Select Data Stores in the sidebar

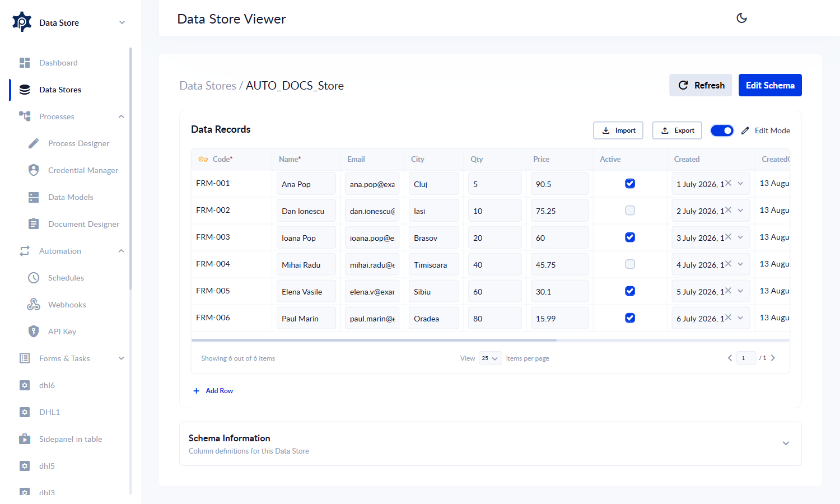60,90
